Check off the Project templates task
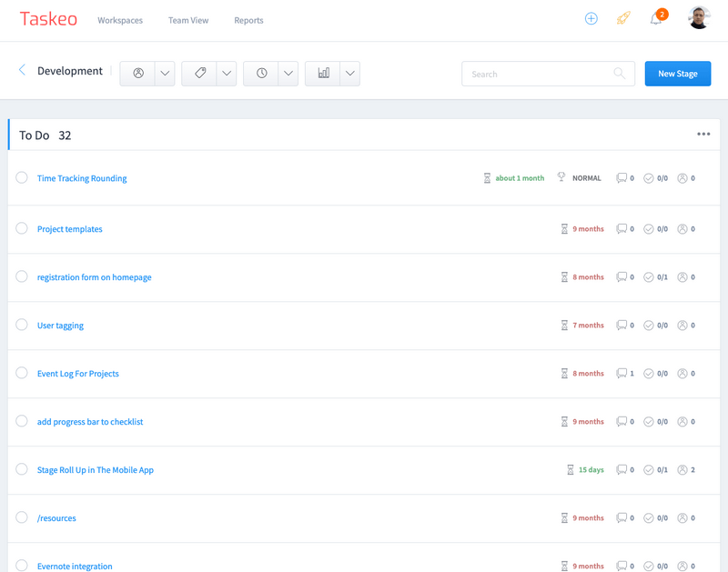 click(x=22, y=228)
